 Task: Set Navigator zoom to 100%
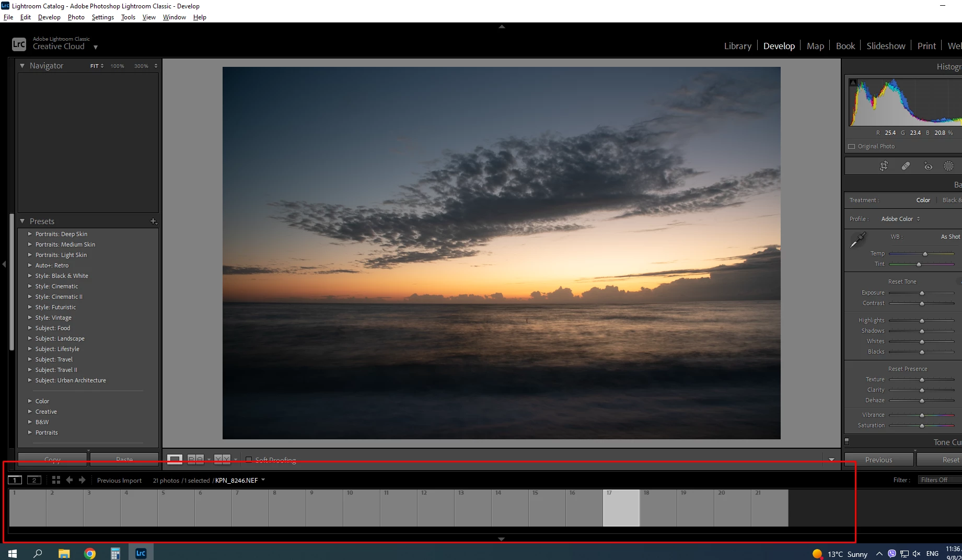[117, 66]
